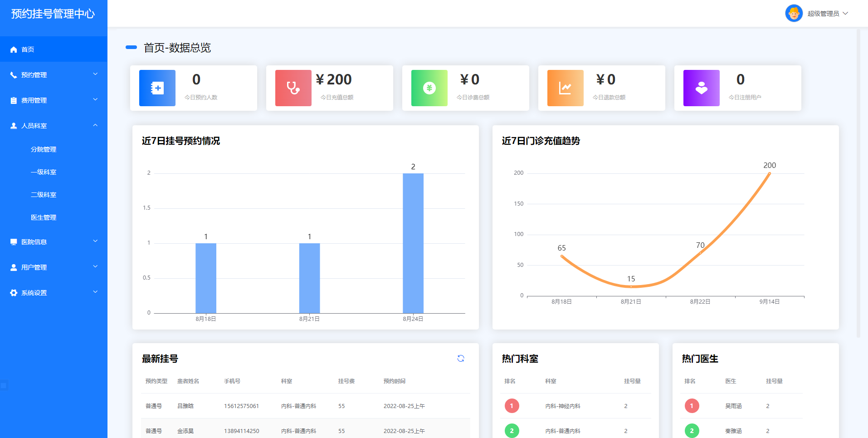This screenshot has width=868, height=438.
Task: Click the home icon beside 首页
Action: (x=14, y=49)
